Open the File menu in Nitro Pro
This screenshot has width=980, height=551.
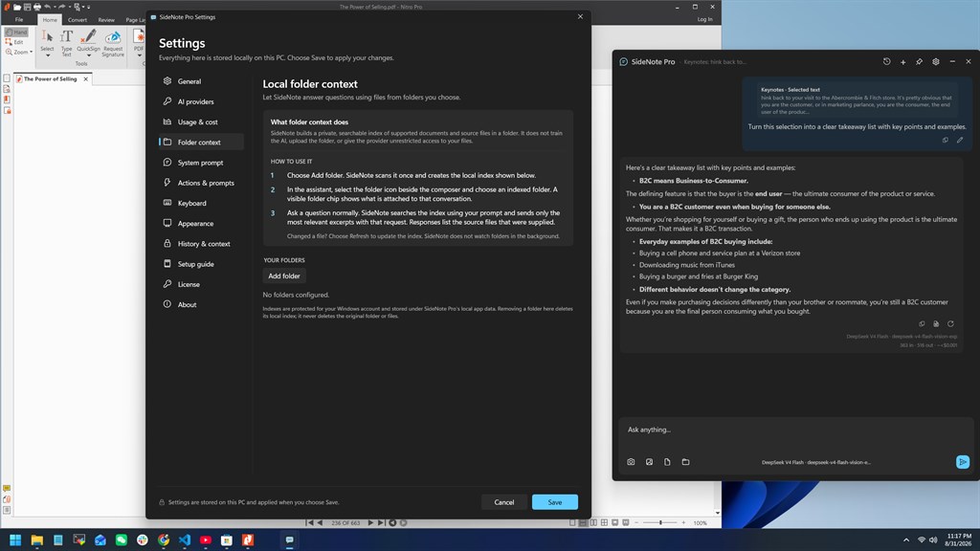tap(19, 19)
